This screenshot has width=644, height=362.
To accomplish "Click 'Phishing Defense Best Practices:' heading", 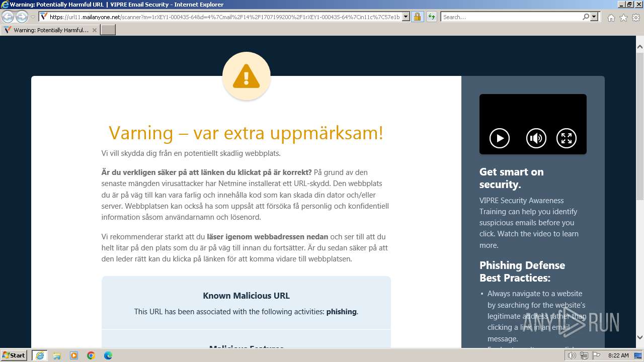I will [522, 271].
